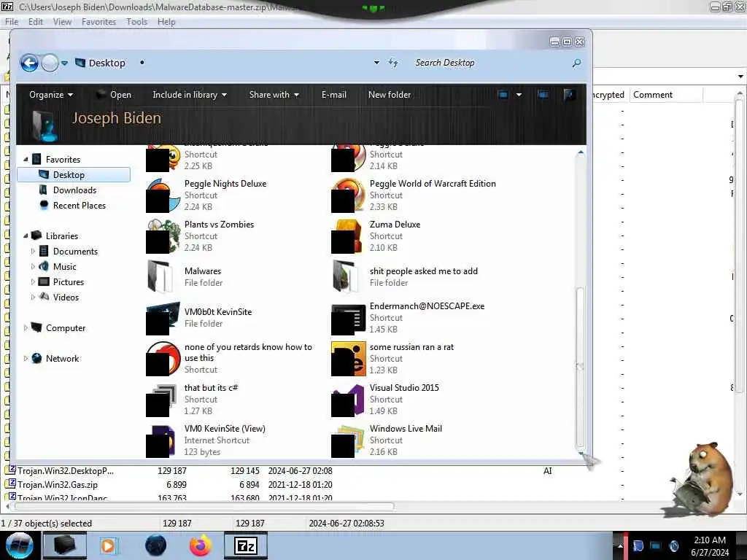Collapse the Libraries tree group
Screen dimensions: 747x560
coord(26,236)
